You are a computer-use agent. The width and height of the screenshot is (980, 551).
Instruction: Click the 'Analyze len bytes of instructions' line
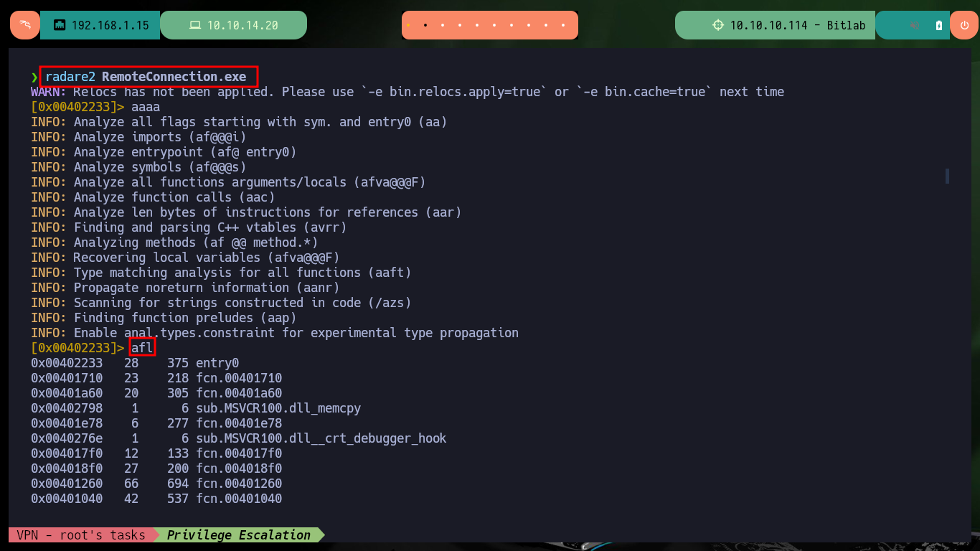pyautogui.click(x=246, y=212)
